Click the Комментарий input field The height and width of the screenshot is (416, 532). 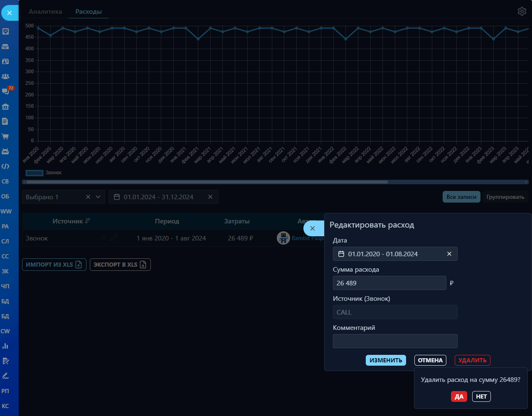click(395, 341)
